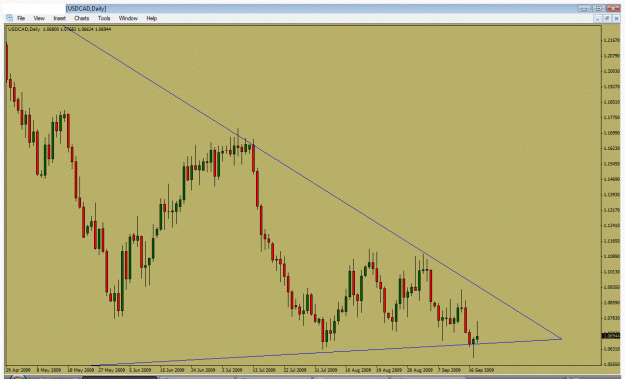Open the Insert menu
The width and height of the screenshot is (625, 379).
point(59,18)
